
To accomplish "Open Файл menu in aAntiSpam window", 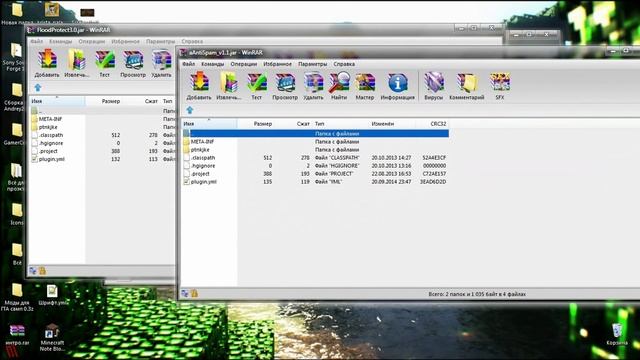I will tap(189, 64).
